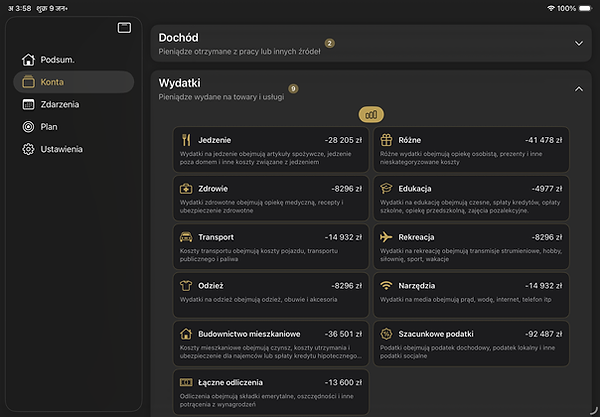
Task: Open the Szacunkowe podatki card
Action: [x=471, y=342]
